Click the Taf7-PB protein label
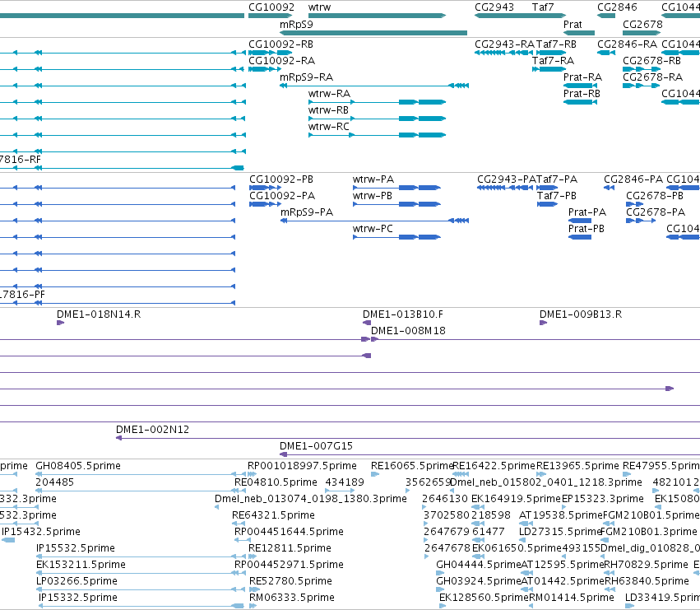This screenshot has height=610, width=700. (557, 196)
